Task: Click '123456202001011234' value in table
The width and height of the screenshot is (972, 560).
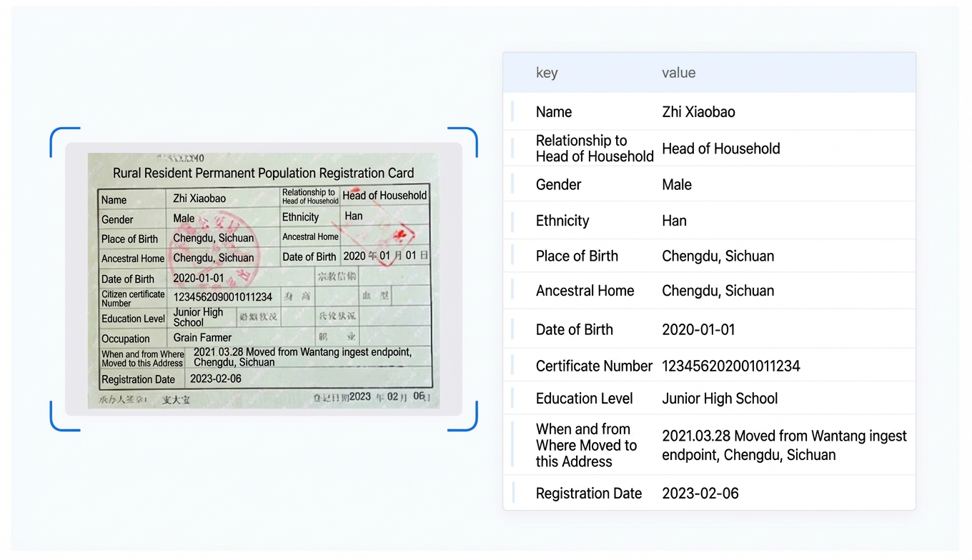Action: click(x=731, y=366)
